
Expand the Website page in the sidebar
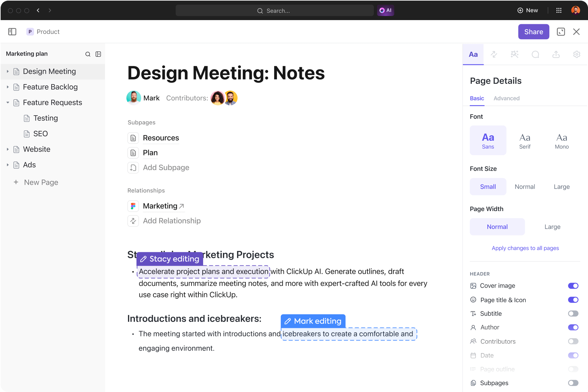[x=8, y=149]
